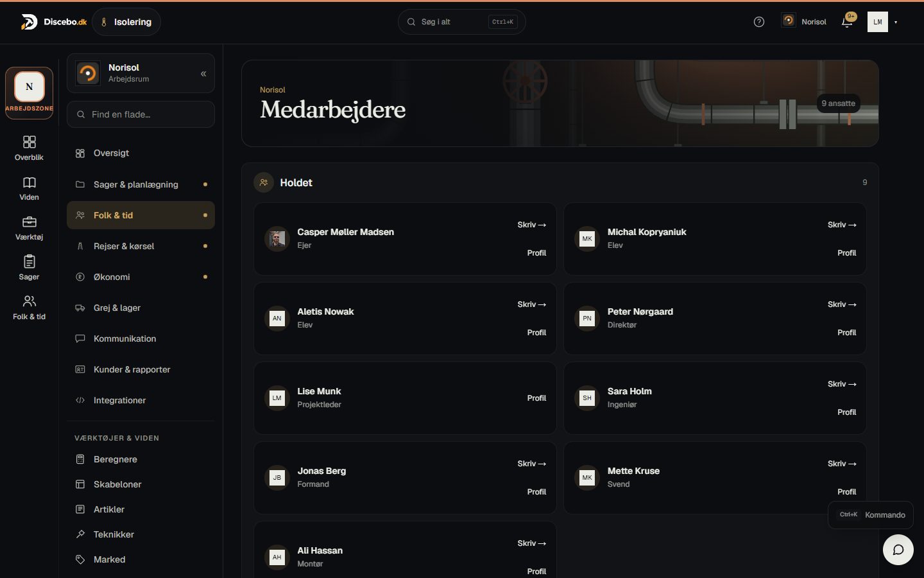Open Rejser & kørsel section
Viewport: 924px width, 578px height.
pos(141,246)
